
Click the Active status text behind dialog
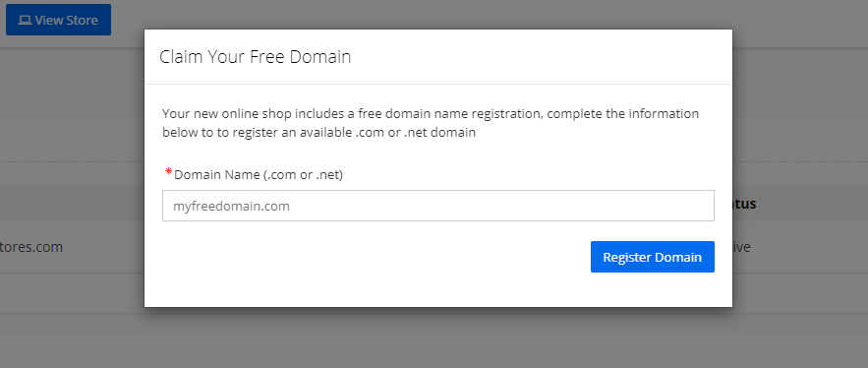click(x=742, y=247)
